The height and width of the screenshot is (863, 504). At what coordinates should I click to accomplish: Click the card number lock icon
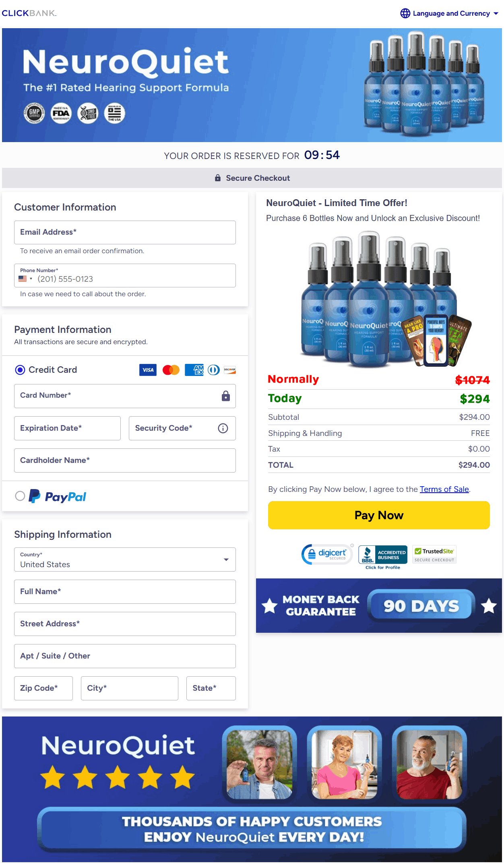tap(226, 396)
